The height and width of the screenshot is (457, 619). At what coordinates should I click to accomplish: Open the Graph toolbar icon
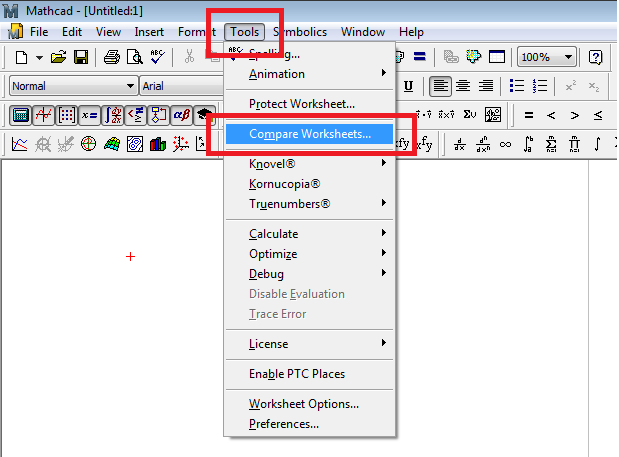click(43, 115)
